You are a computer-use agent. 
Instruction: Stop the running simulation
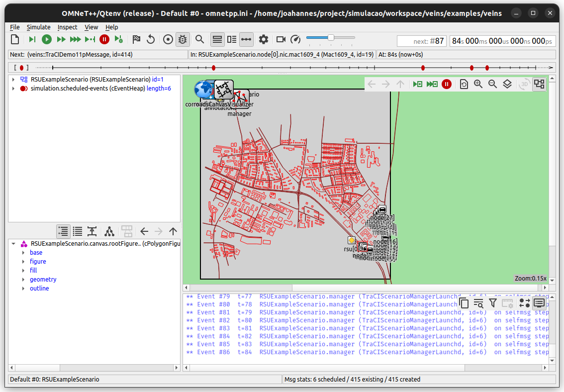coord(104,40)
